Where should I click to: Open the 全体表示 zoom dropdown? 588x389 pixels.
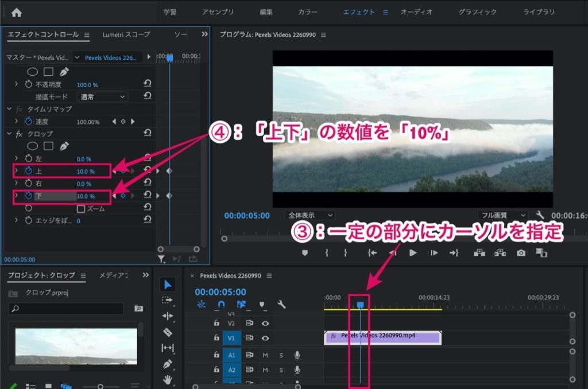tap(310, 215)
